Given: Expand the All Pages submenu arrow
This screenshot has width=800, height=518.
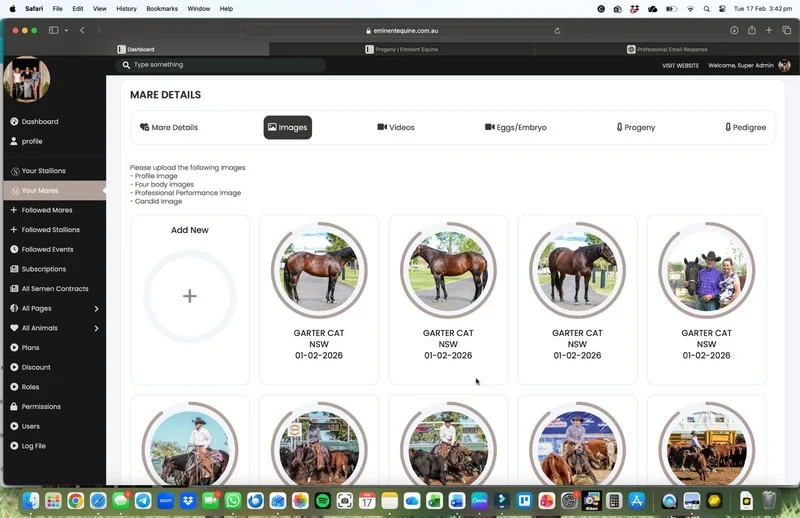Looking at the screenshot, I should pyautogui.click(x=96, y=309).
